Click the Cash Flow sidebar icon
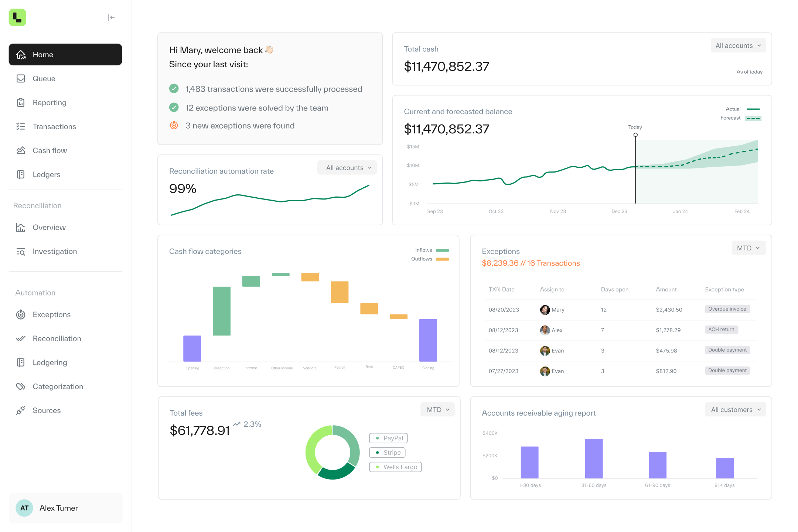 [x=21, y=150]
